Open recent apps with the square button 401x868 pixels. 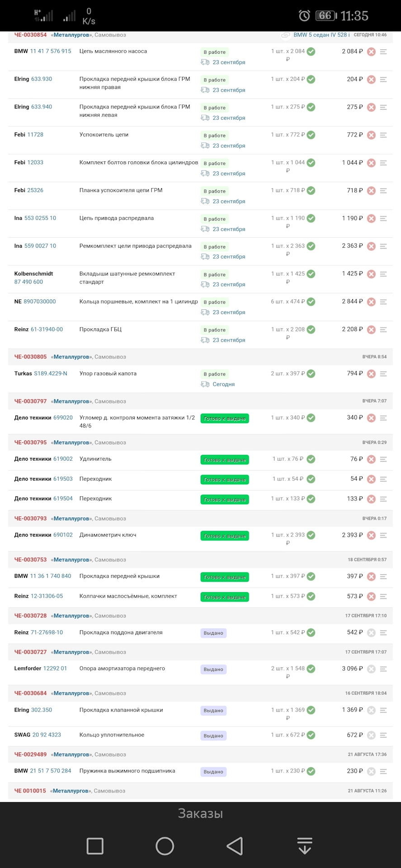pyautogui.click(x=95, y=846)
